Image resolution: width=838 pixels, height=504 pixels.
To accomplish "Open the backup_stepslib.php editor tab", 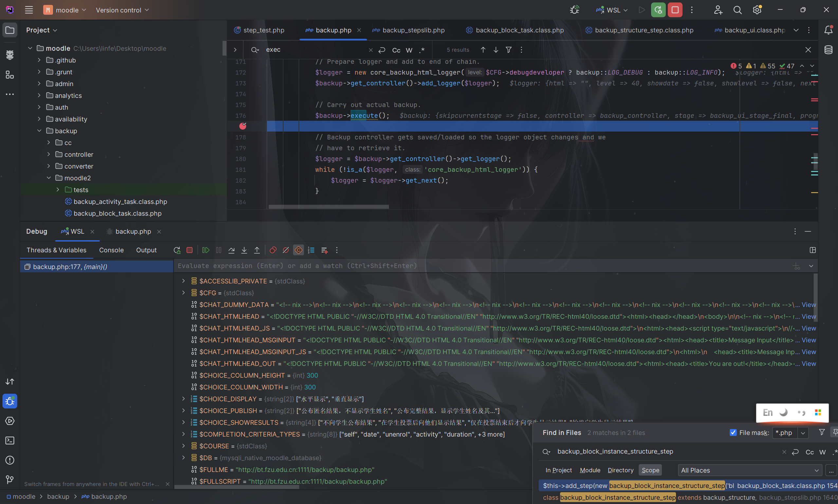I will [413, 30].
